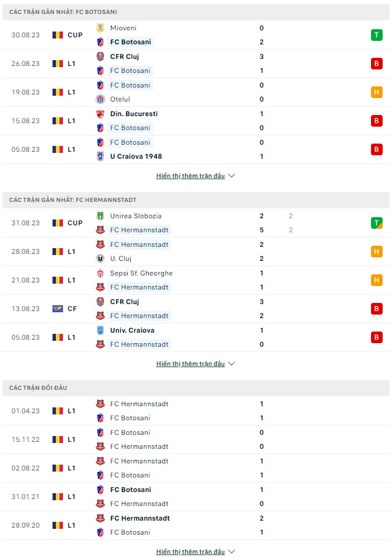
Task: Click the CFR Cluj crest in 26.08.23 match
Action: point(100,57)
